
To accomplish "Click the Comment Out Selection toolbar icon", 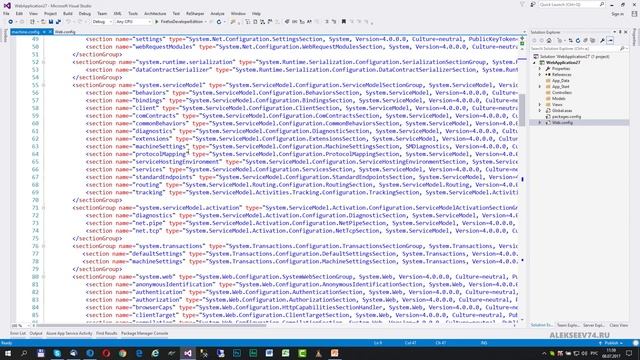I will click(x=327, y=22).
